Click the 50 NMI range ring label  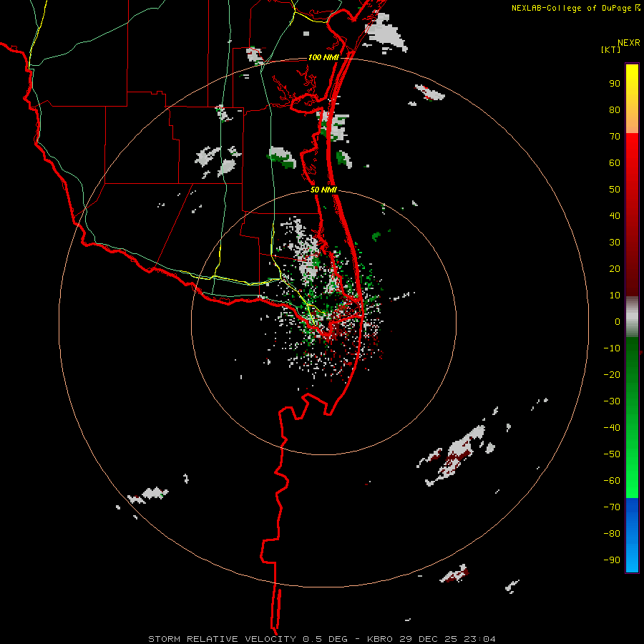click(323, 190)
